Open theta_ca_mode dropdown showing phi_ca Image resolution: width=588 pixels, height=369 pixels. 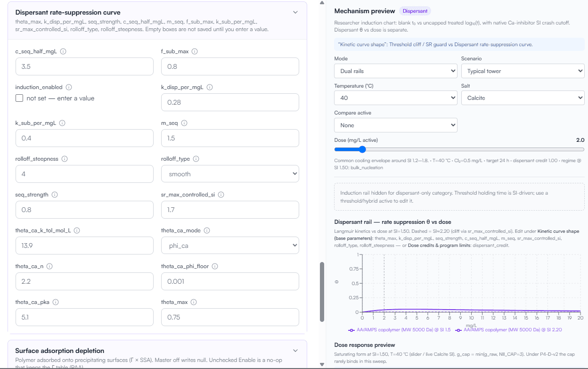click(x=230, y=246)
